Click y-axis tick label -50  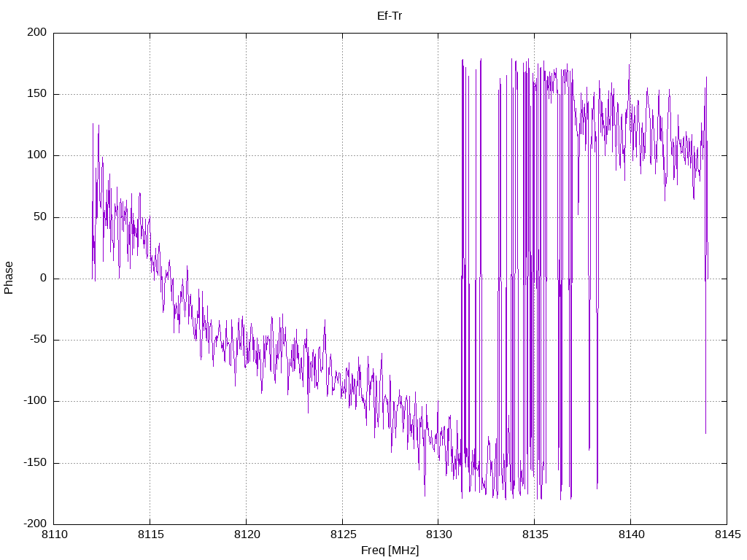tap(39, 340)
